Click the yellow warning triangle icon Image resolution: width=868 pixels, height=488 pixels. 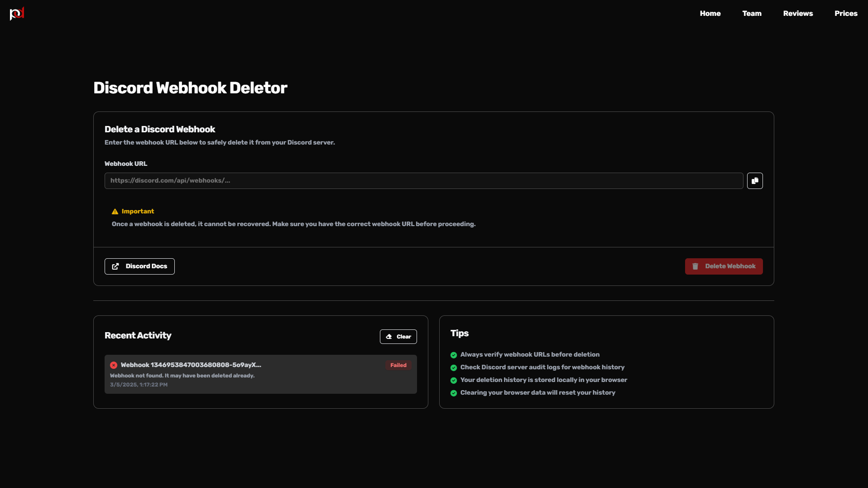point(115,211)
